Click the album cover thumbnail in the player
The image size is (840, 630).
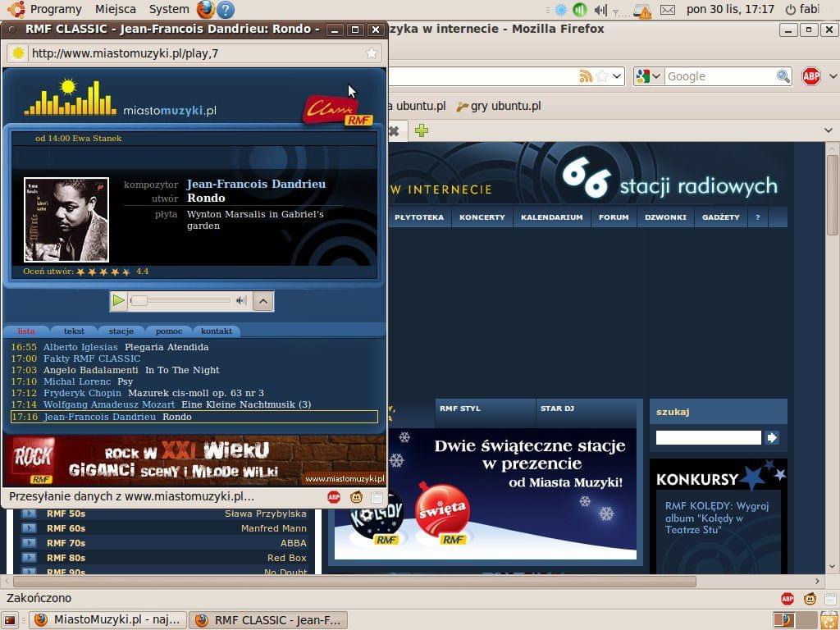pyautogui.click(x=66, y=220)
